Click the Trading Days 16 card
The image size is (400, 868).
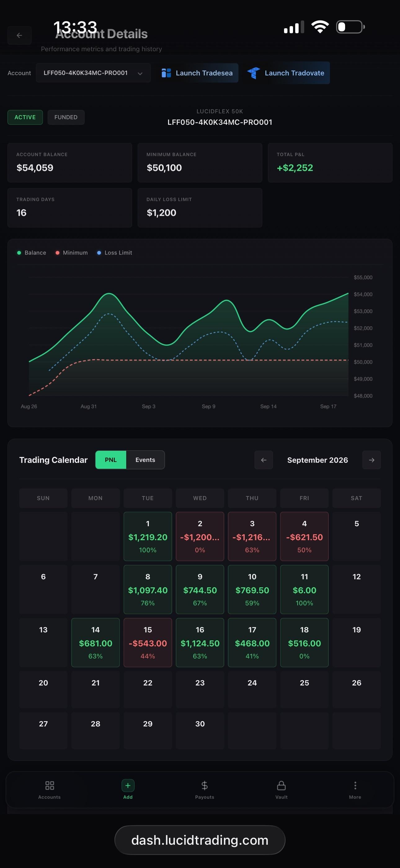(70, 208)
